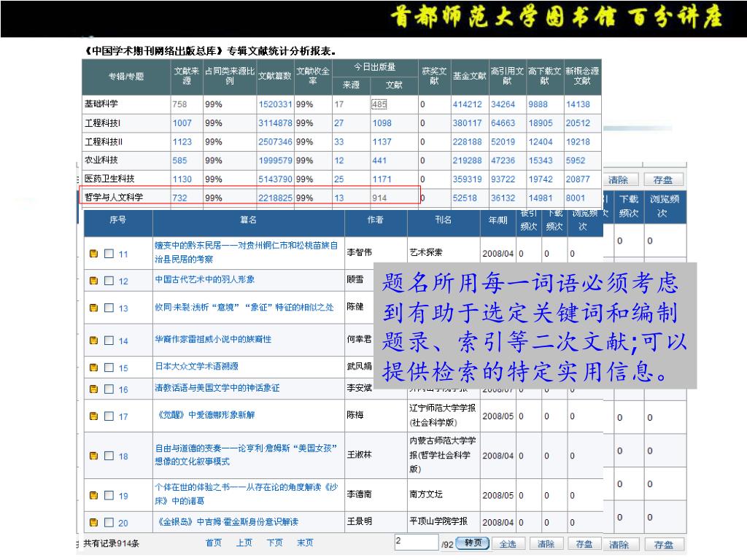The height and width of the screenshot is (560, 747).
Task: Check the checkbox for record 20
Action: click(x=109, y=522)
